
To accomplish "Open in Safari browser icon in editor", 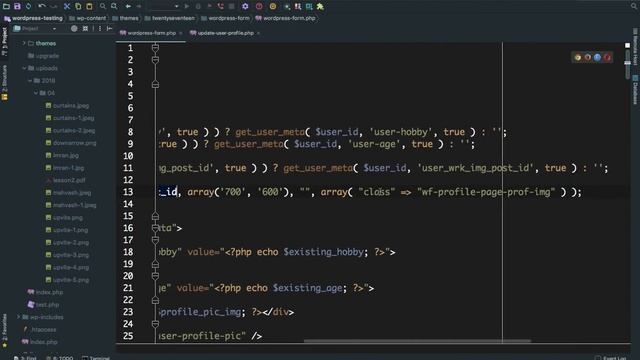I will point(598,58).
